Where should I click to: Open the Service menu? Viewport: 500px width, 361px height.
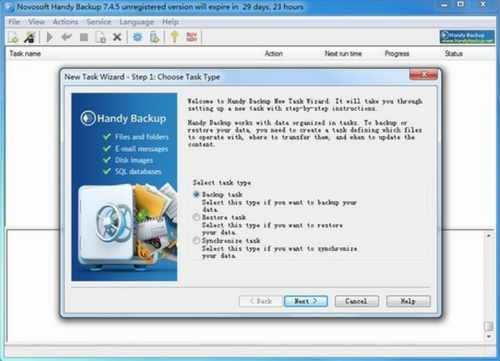click(99, 22)
